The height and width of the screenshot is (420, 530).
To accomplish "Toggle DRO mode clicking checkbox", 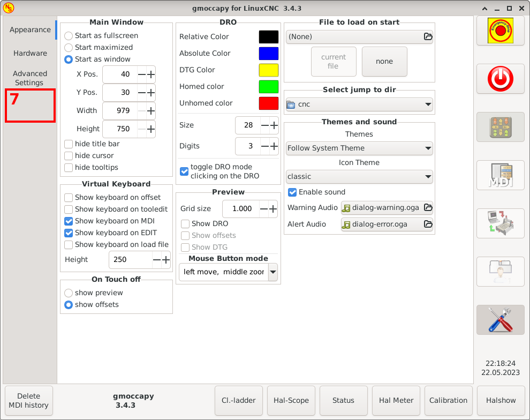I will click(x=184, y=171).
